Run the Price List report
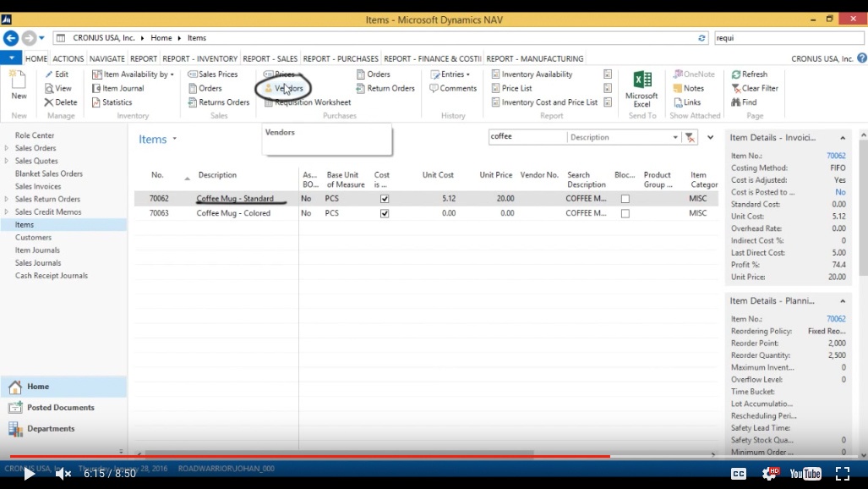Viewport: 868px width, 489px height. pos(511,88)
